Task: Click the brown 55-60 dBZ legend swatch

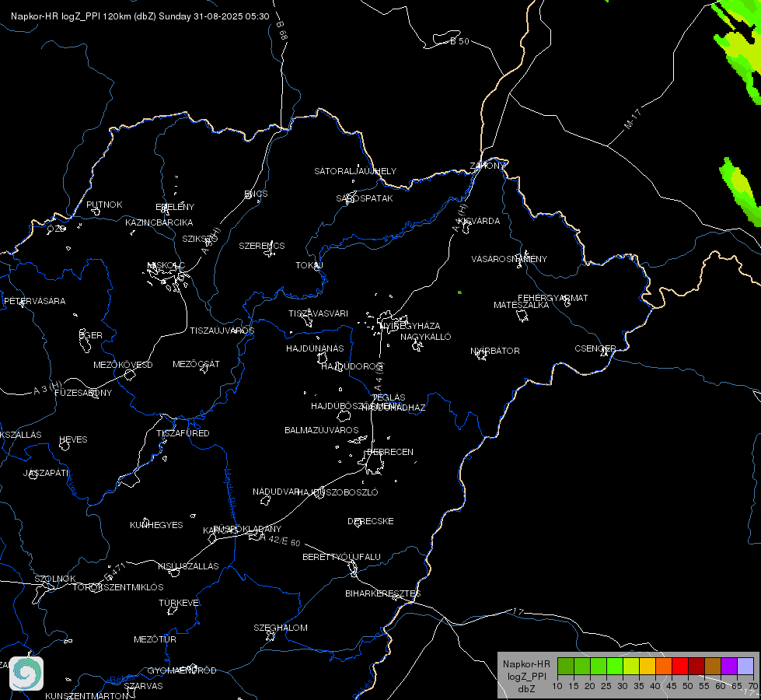Action: click(713, 666)
